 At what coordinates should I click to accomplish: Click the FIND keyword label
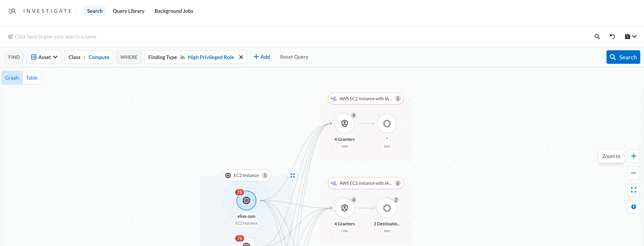coord(14,57)
